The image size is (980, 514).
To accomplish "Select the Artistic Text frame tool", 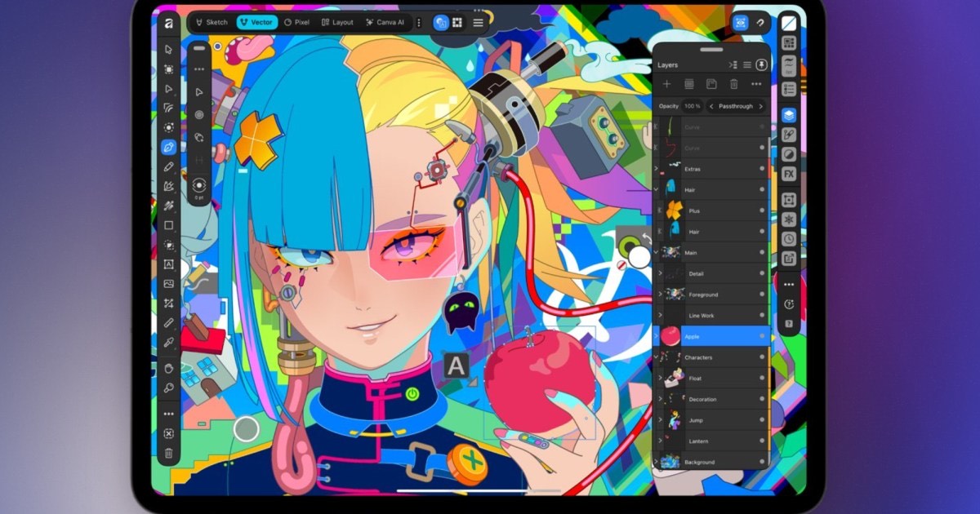I will (x=169, y=264).
